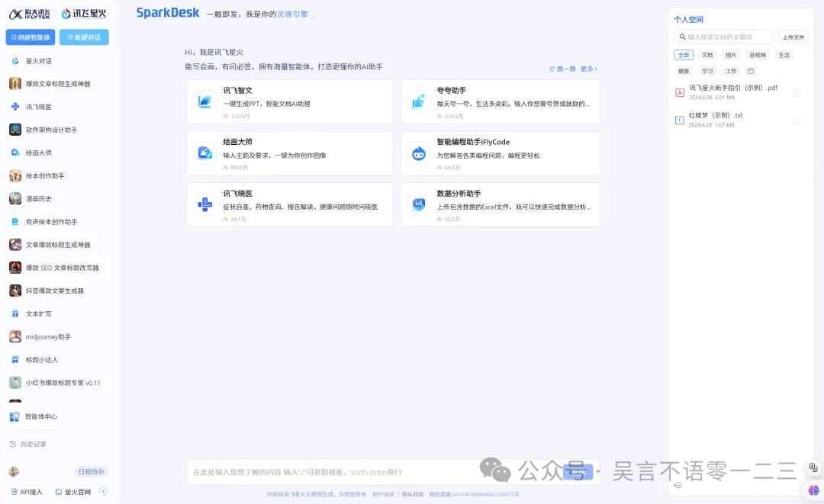Click the colorful floating assistant icon

click(x=813, y=490)
